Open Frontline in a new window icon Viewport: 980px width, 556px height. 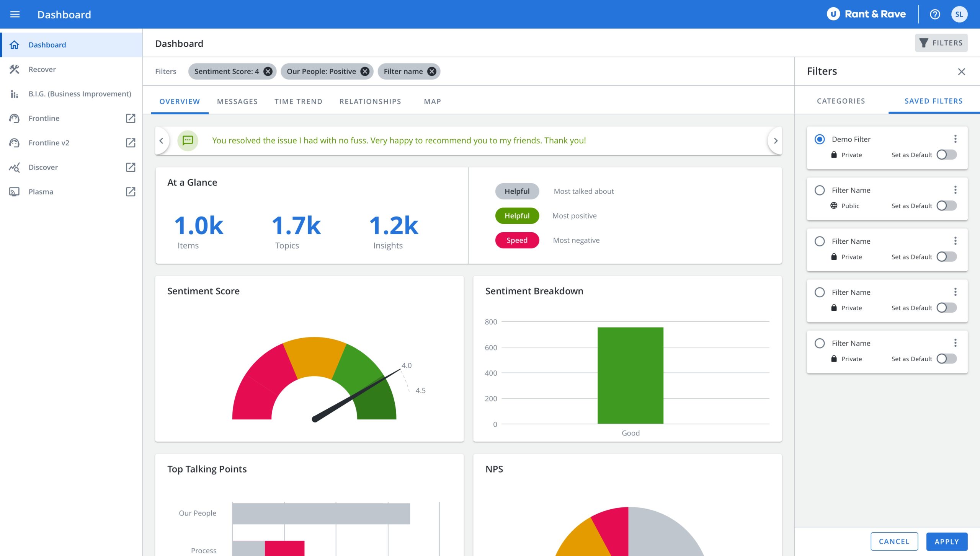coord(131,118)
